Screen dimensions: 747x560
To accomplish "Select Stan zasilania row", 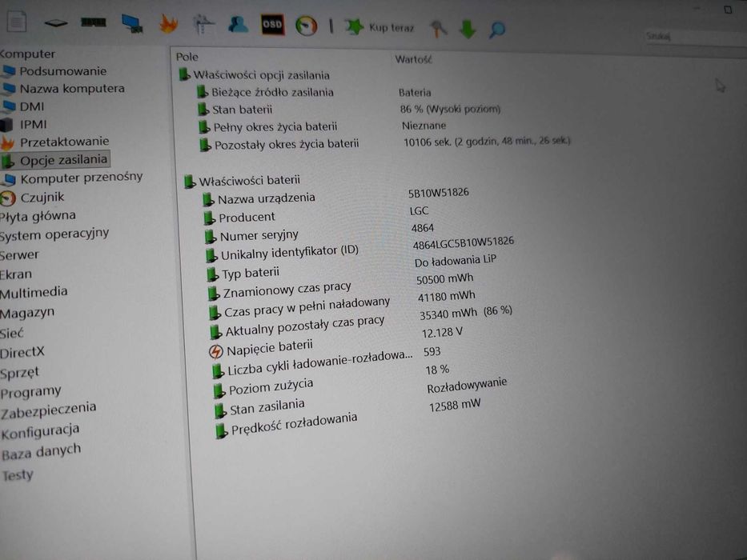I will pos(260,407).
